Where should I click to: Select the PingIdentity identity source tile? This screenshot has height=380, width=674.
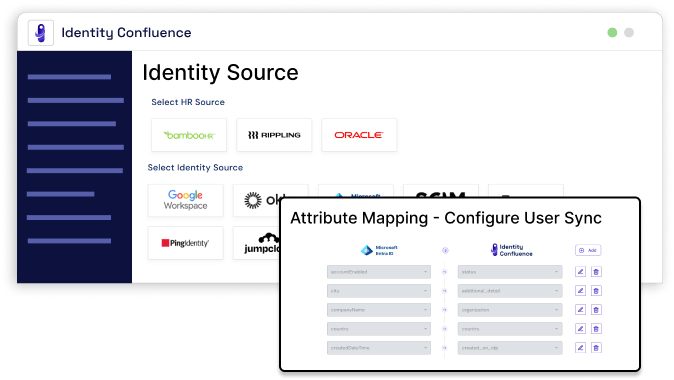point(186,243)
